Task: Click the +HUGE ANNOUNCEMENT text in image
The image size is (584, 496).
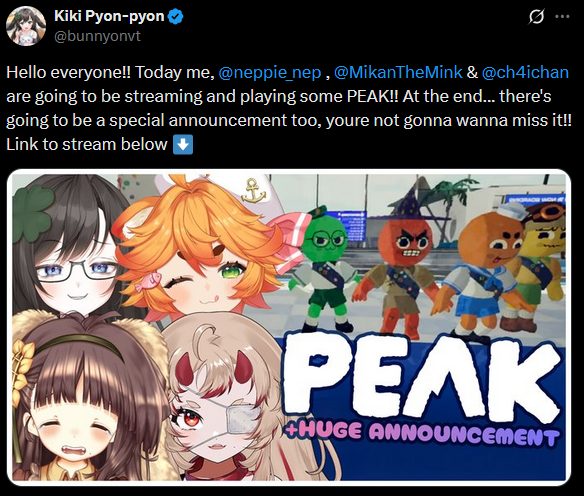Action: click(422, 433)
